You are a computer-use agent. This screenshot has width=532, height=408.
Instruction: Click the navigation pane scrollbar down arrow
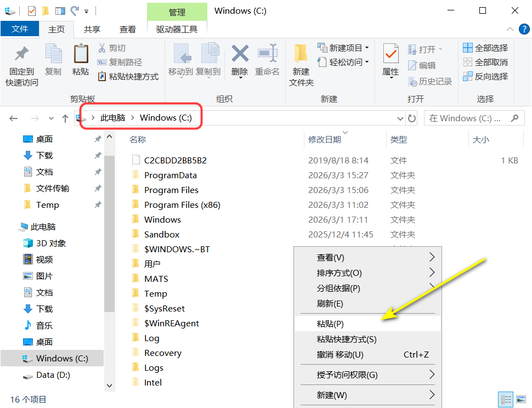coord(109,386)
